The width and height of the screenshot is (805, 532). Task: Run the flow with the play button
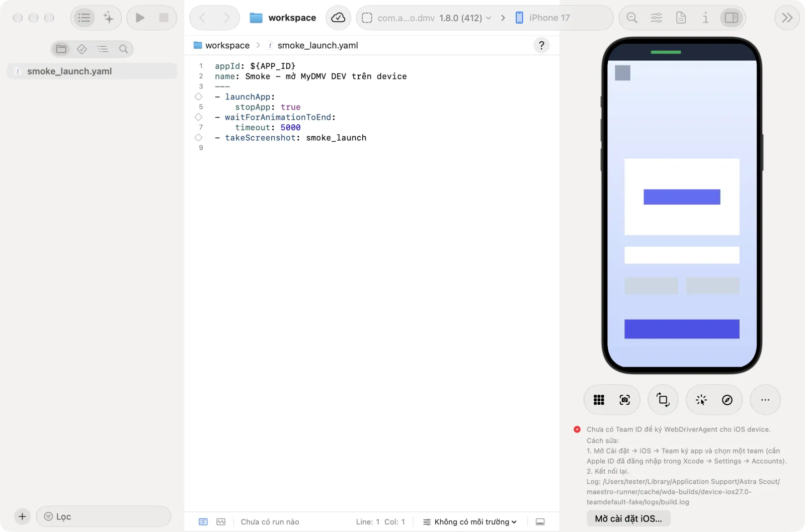tap(140, 18)
